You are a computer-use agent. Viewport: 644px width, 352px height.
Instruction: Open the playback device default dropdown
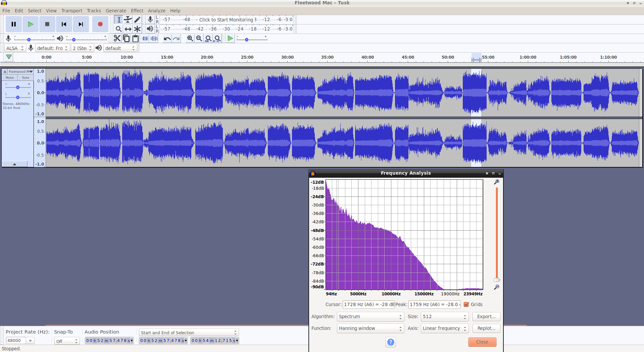click(x=120, y=48)
